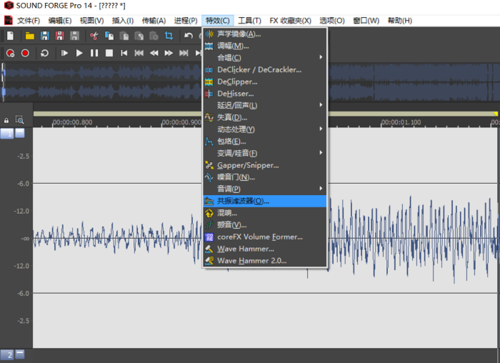
Task: Start normal playback with the Play button
Action: click(79, 53)
